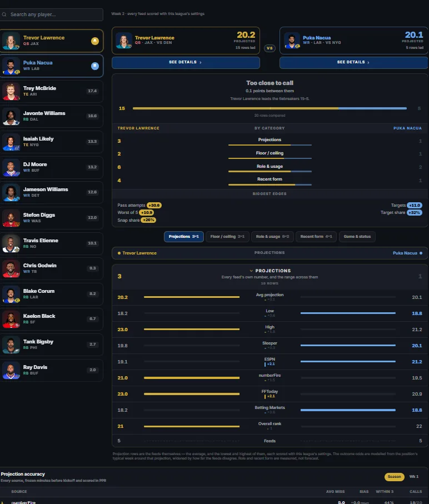Image resolution: width=429 pixels, height=504 pixels.
Task: Switch to the Floor / ceiling tab
Action: pyautogui.click(x=227, y=237)
